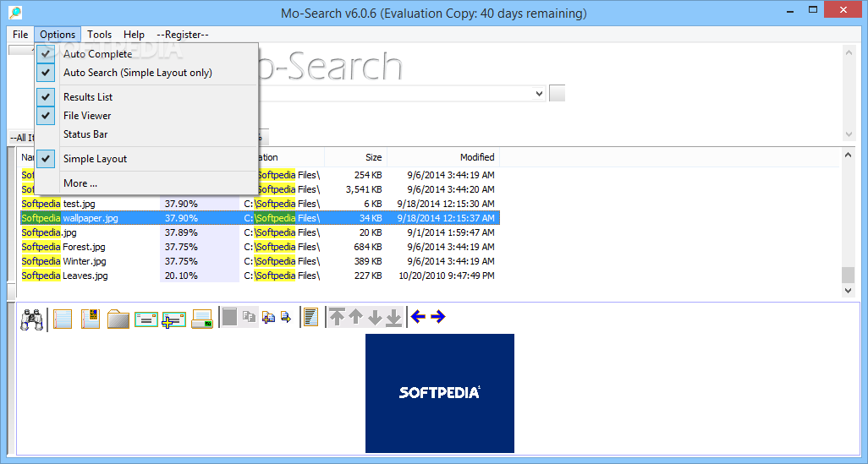Image resolution: width=868 pixels, height=464 pixels.
Task: Click the Mo-Search app icon in title bar
Action: pyautogui.click(x=15, y=12)
